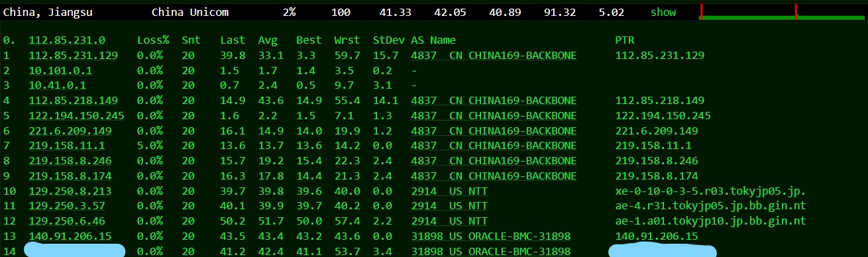Viewport: 868px width, 257px height.
Task: Select the 59.7 worst value for hop 1
Action: pos(347,55)
